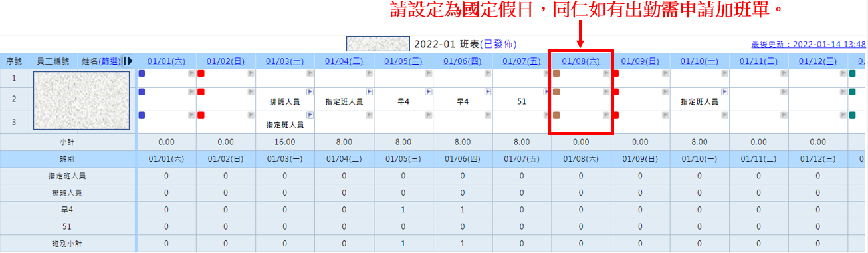Click blue marker square in row 1 on 01/01
Image resolution: width=868 pixels, height=253 pixels.
[x=142, y=73]
